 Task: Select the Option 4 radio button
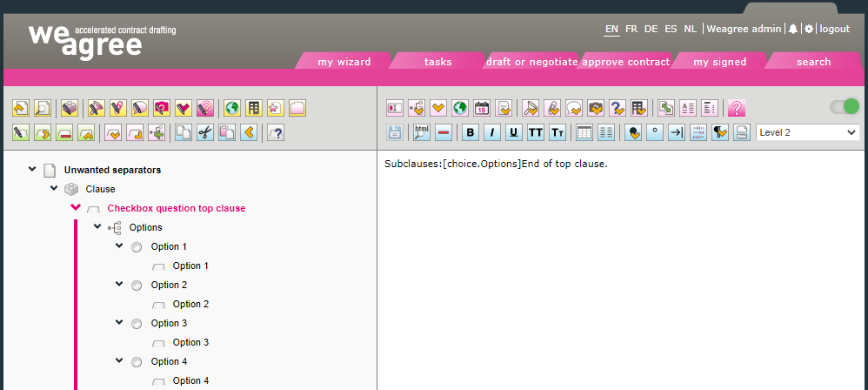pos(137,362)
